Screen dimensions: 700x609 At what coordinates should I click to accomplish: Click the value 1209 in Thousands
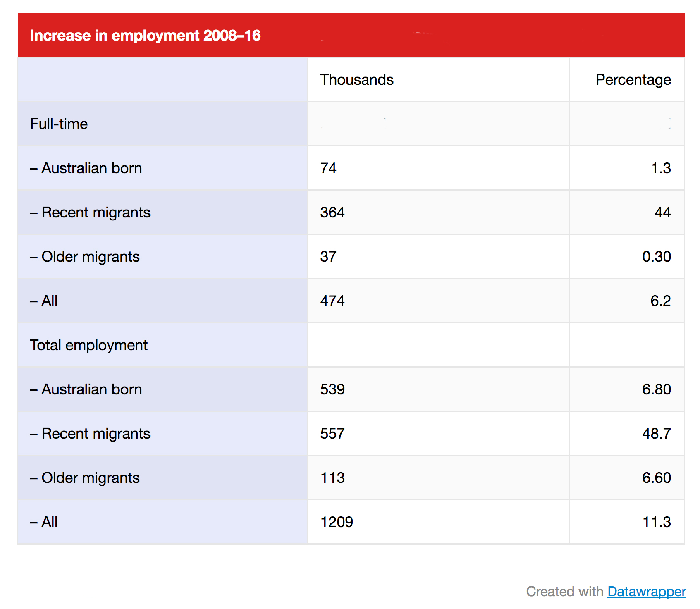pos(337,522)
